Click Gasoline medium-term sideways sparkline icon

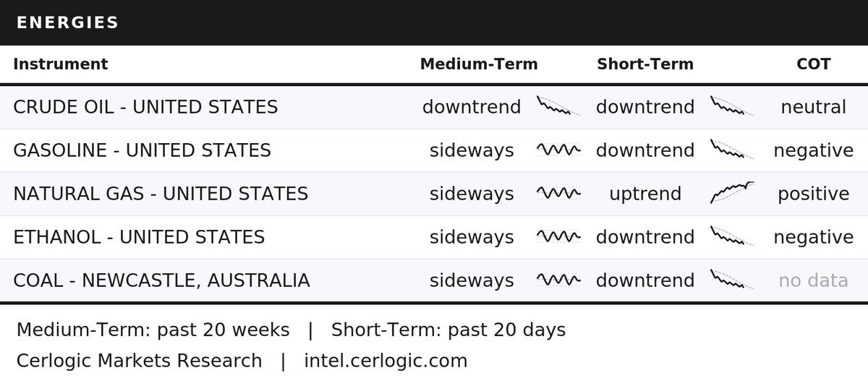(x=558, y=150)
